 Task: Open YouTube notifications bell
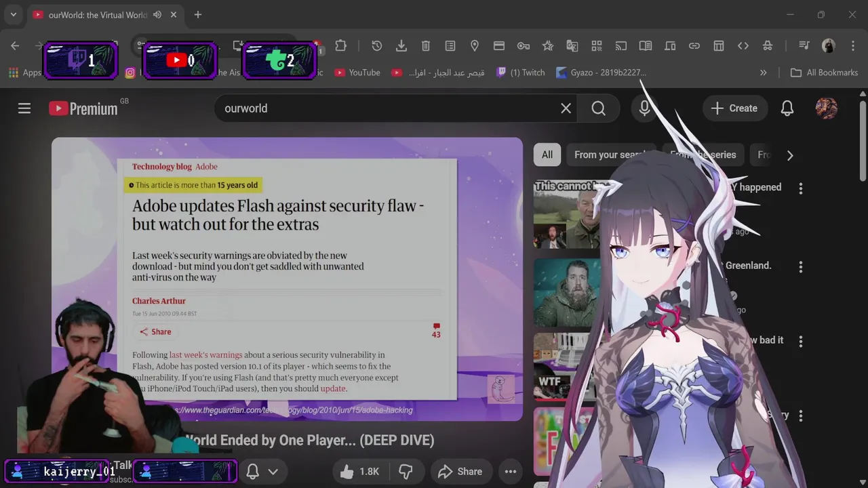pos(787,108)
